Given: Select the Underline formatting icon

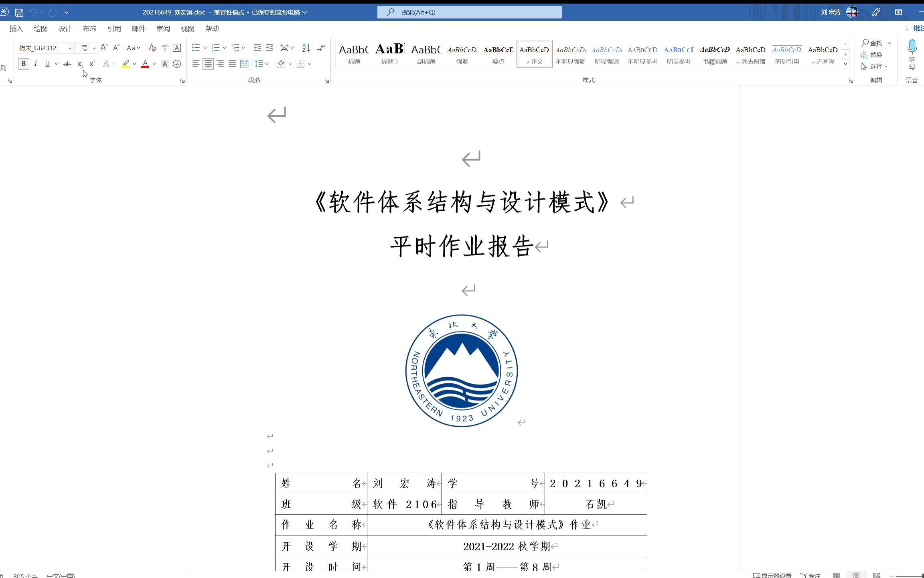Looking at the screenshot, I should pyautogui.click(x=47, y=63).
